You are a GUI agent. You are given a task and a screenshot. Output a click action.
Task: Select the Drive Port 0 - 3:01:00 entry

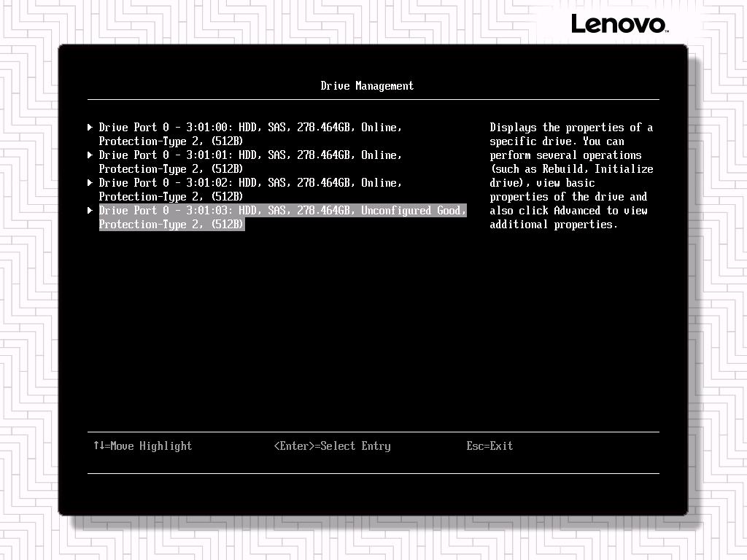(x=249, y=128)
